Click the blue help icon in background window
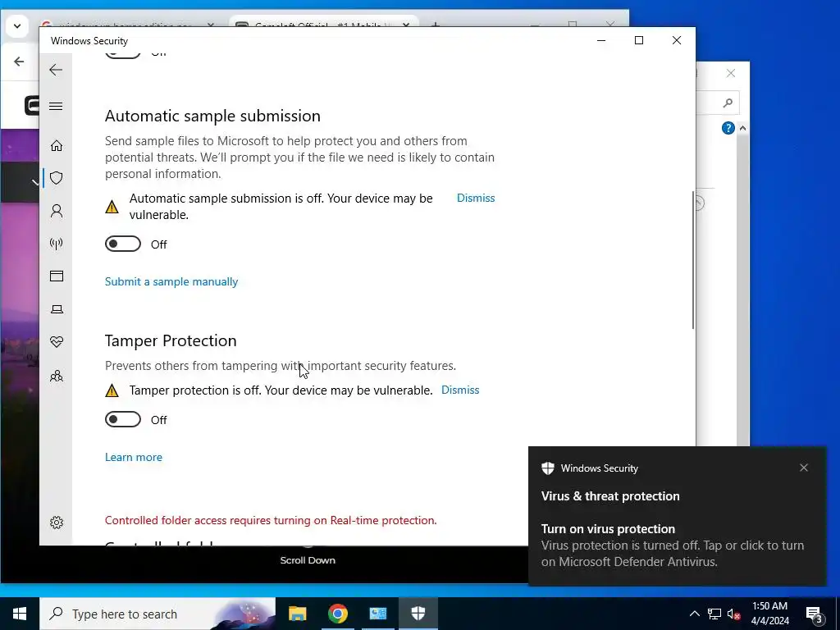The image size is (840, 630). (x=728, y=128)
